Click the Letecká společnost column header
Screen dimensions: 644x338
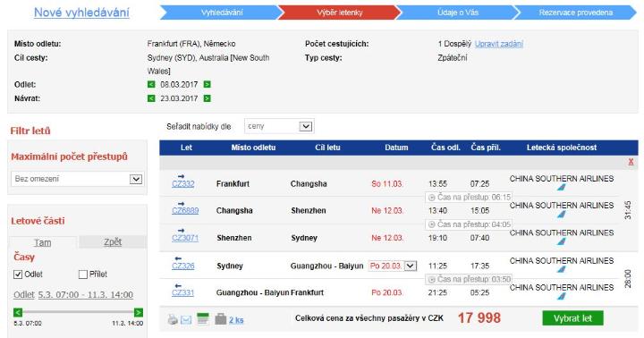click(x=562, y=148)
